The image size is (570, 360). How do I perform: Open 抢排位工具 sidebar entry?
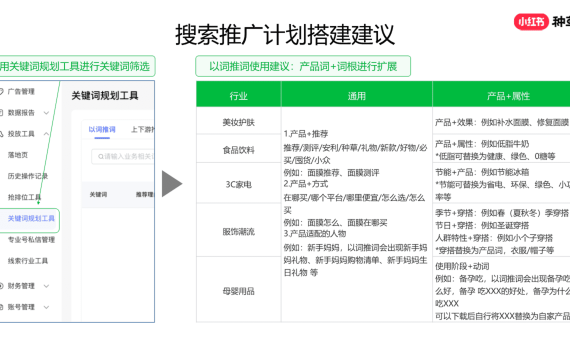click(24, 197)
